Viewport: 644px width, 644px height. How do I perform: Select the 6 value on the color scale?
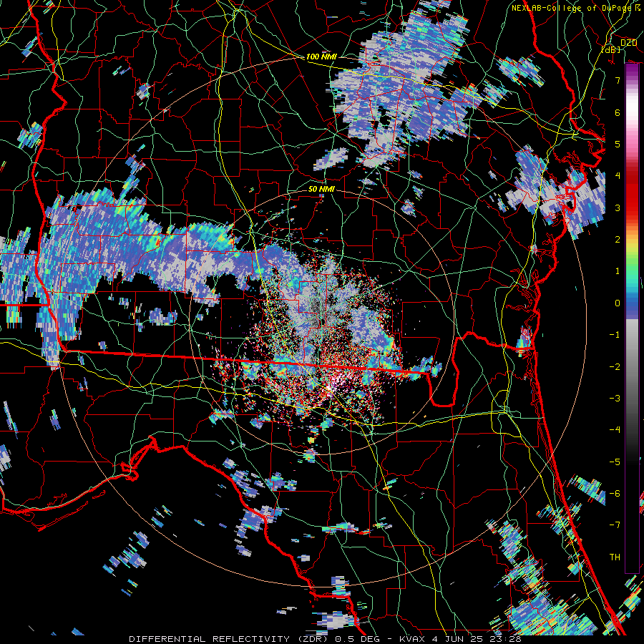[x=618, y=112]
